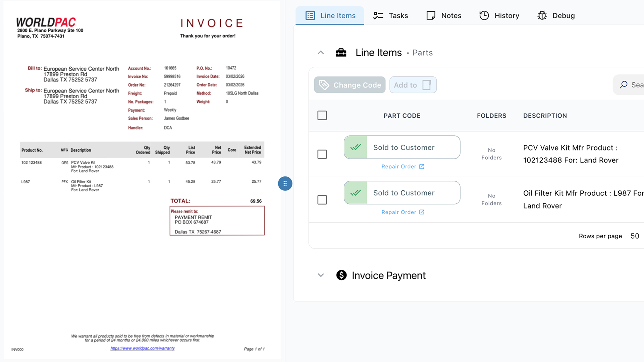Select Sold to Customer for Oil Filter Kit

pyautogui.click(x=404, y=193)
